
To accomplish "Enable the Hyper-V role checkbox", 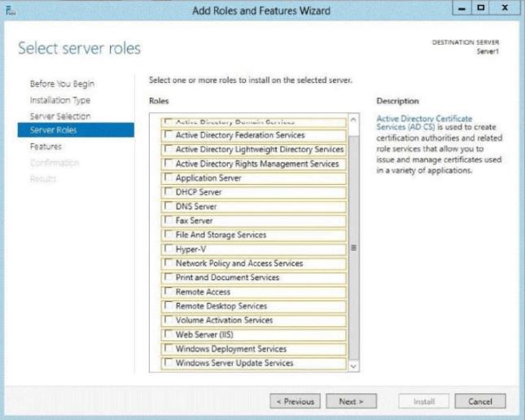I will 169,248.
